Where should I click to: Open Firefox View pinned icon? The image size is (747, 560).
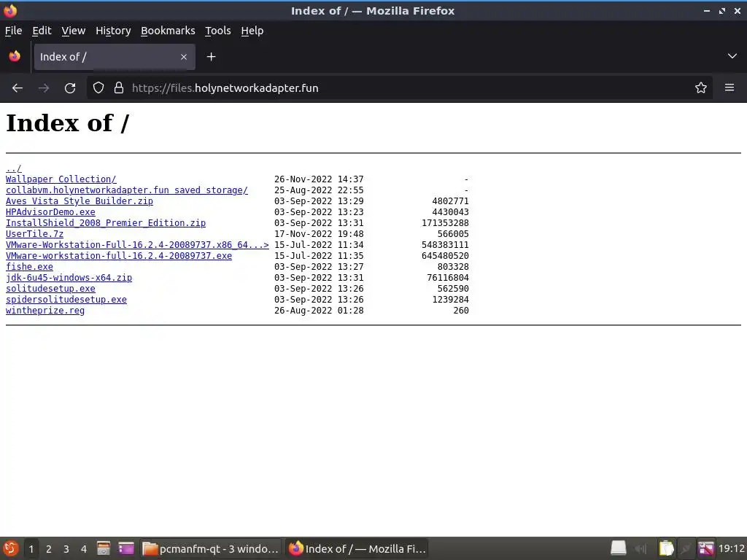tap(15, 56)
